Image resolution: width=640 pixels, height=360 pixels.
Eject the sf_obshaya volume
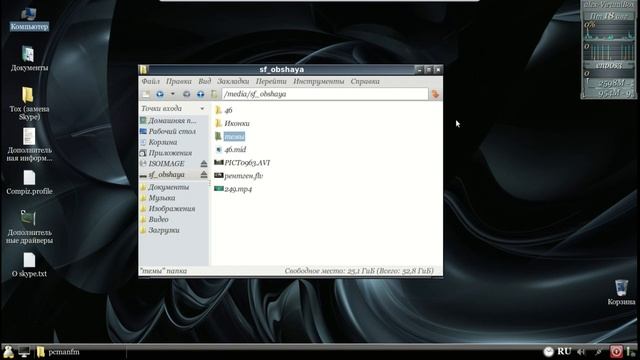coord(204,175)
